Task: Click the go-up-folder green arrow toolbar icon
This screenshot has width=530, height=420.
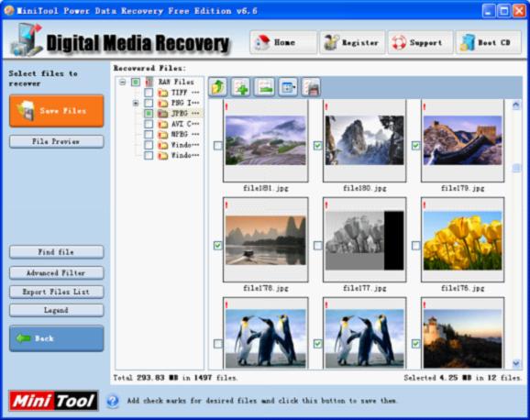Action: pyautogui.click(x=217, y=87)
